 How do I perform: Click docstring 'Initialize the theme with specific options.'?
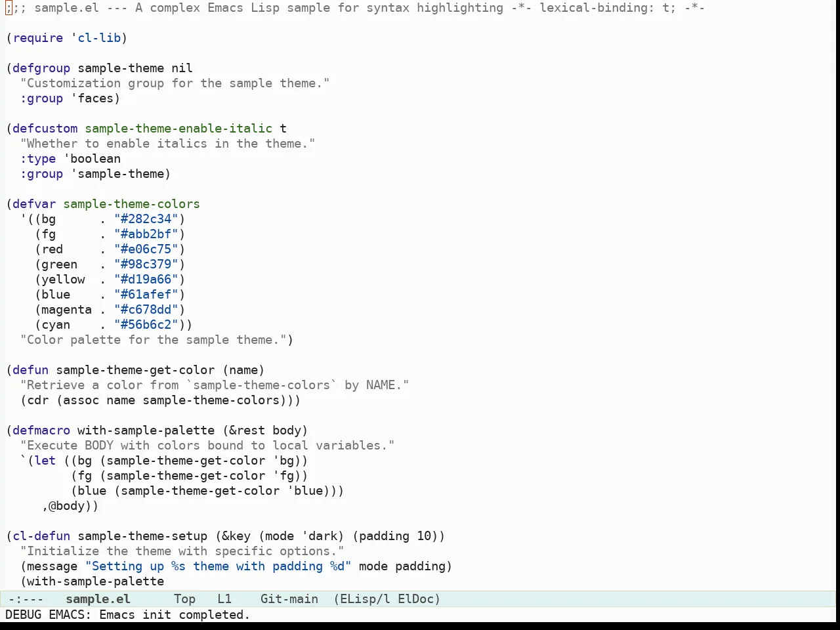click(182, 551)
